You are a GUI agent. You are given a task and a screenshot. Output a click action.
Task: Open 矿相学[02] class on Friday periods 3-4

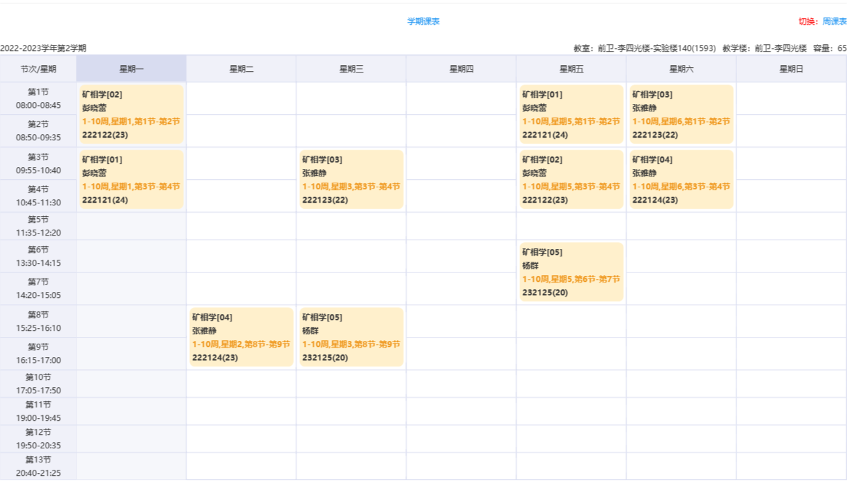pos(571,179)
